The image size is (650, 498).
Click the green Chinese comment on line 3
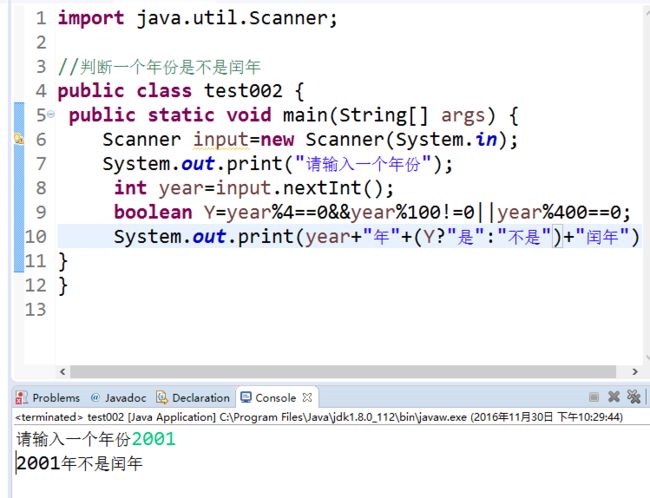tap(159, 67)
